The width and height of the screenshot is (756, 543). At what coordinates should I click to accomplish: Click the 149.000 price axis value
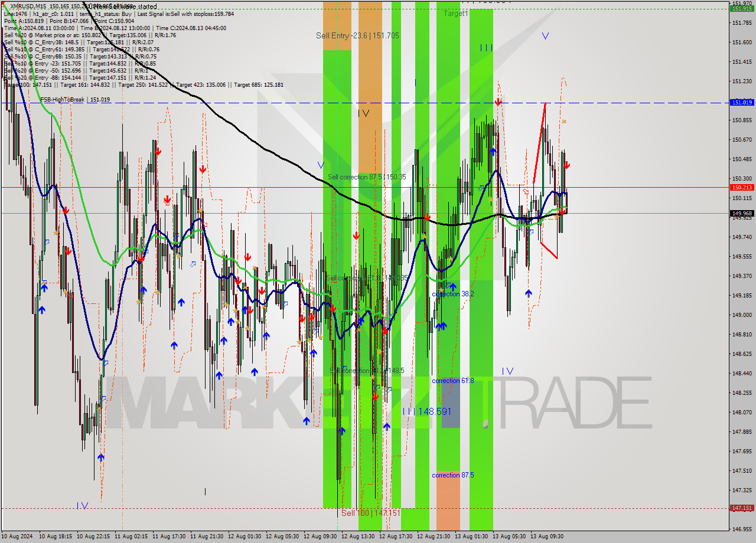(742, 315)
